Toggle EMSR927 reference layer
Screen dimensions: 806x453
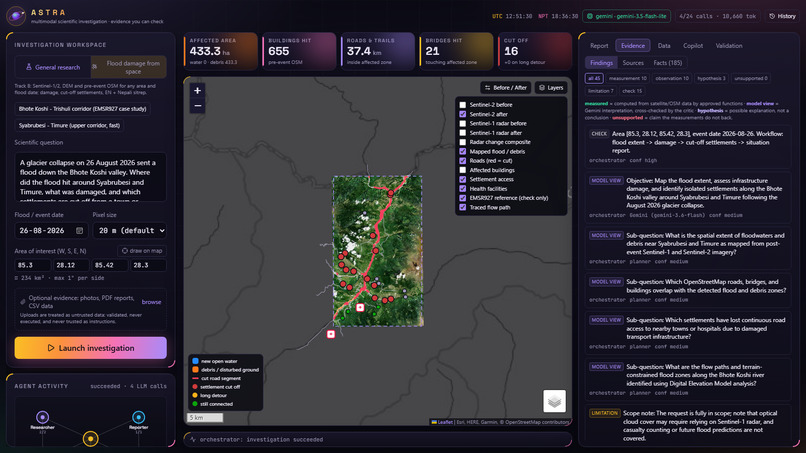pos(463,198)
